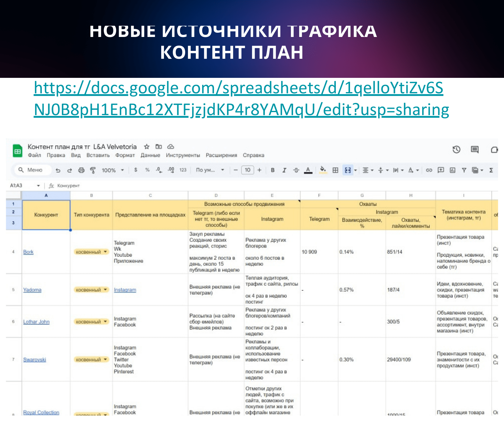Open the fill color paint bucket
This screenshot has width=504, height=435.
coord(323,170)
